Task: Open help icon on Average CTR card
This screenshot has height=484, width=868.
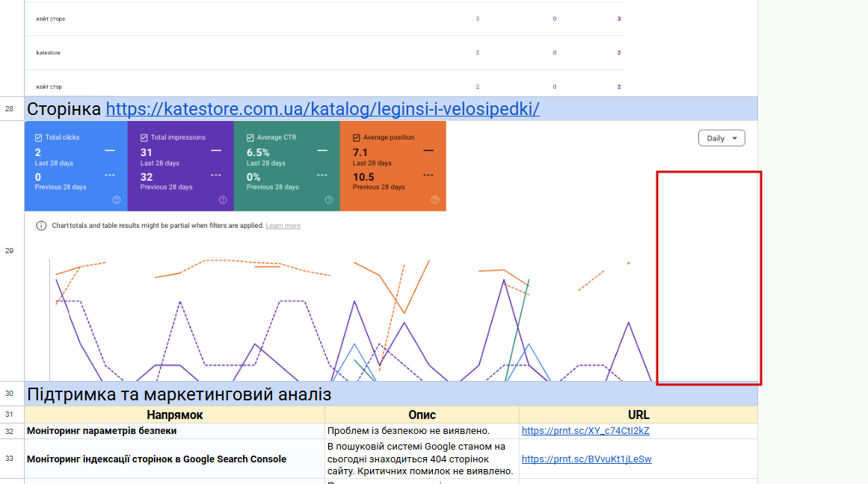Action: [x=330, y=199]
